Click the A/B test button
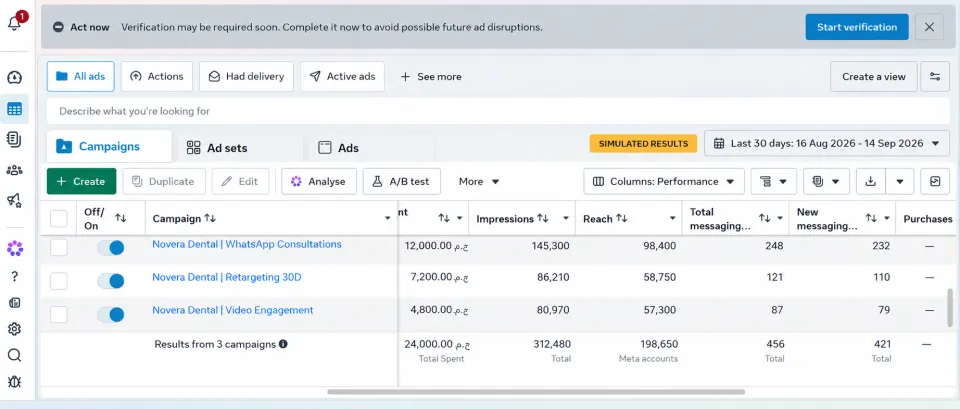 (402, 181)
